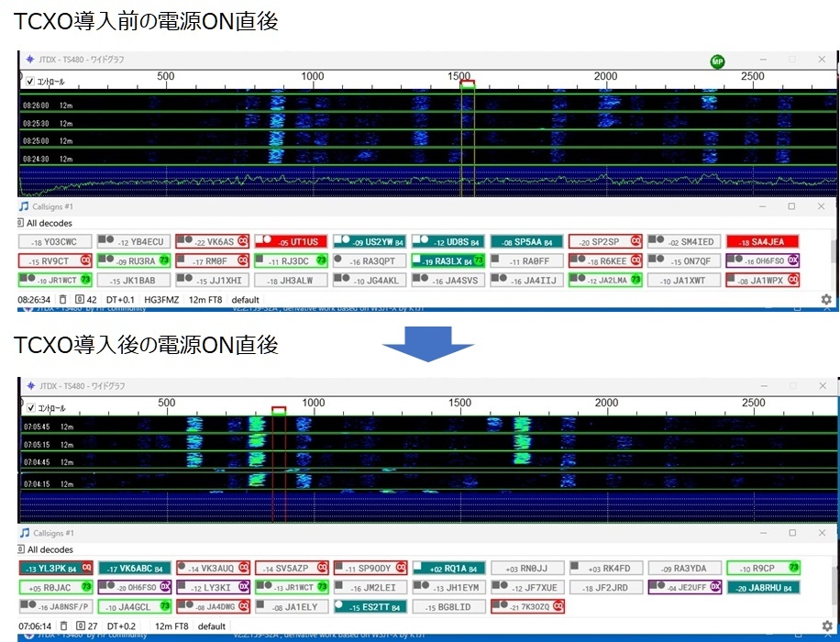Image resolution: width=840 pixels, height=642 pixels.
Task: Pick the ES2TT callsign entry
Action: [370, 606]
